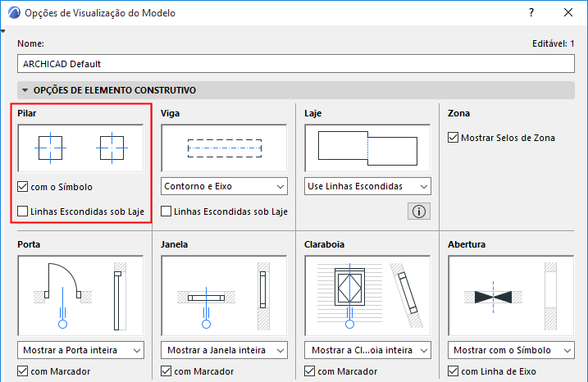
Task: Open the help question mark button
Action: 531,13
